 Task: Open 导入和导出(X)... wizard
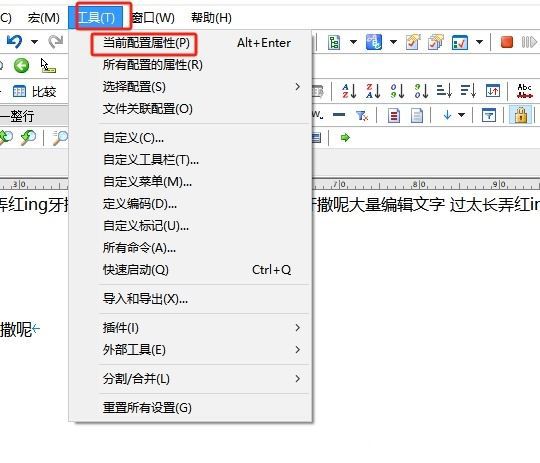coord(190,299)
